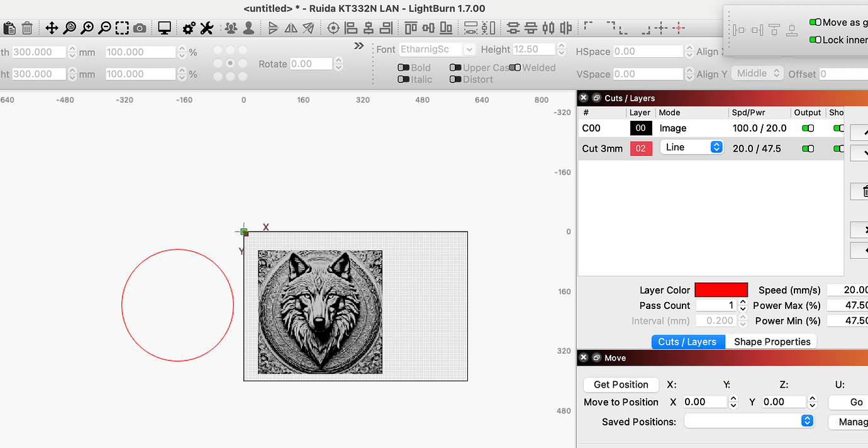868x448 pixels.
Task: Click Move to upper-right corner icon
Action: coord(611,27)
